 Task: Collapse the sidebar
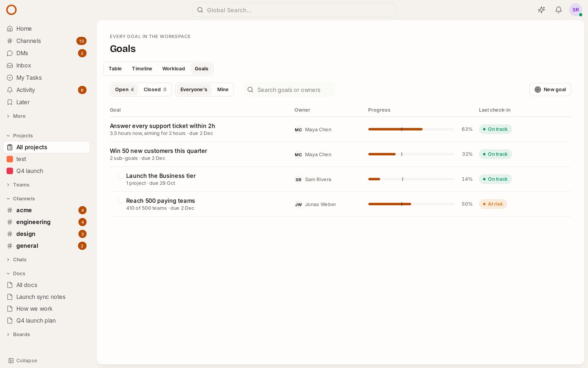pos(23,361)
